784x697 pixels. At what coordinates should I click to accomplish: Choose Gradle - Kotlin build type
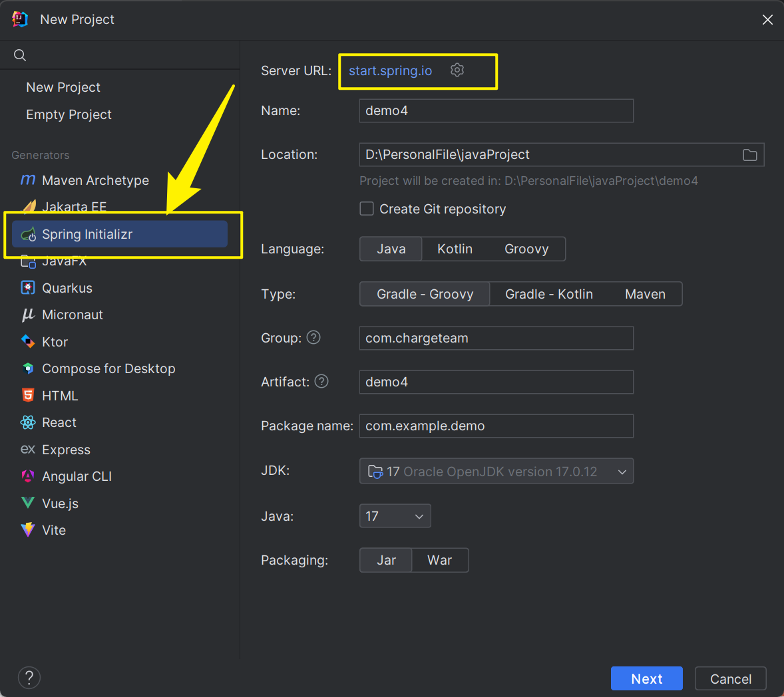549,294
